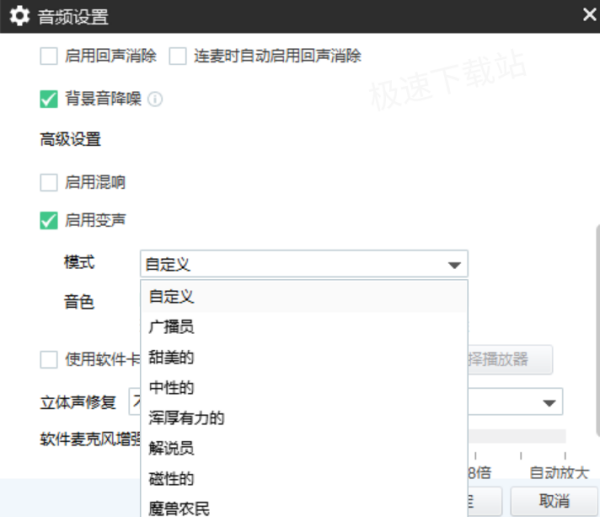Click the 模式 dropdown arrow
This screenshot has width=600, height=517.
point(454,265)
